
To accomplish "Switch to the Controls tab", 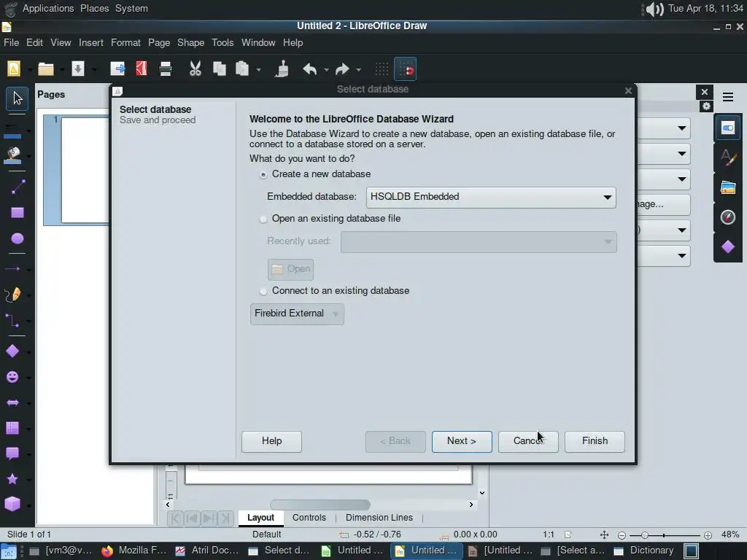I will [x=309, y=518].
